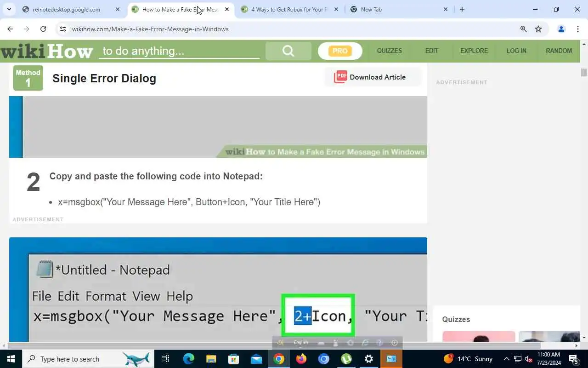The width and height of the screenshot is (588, 368).
Task: Open Settings gear on the taskbar
Action: pyautogui.click(x=369, y=359)
